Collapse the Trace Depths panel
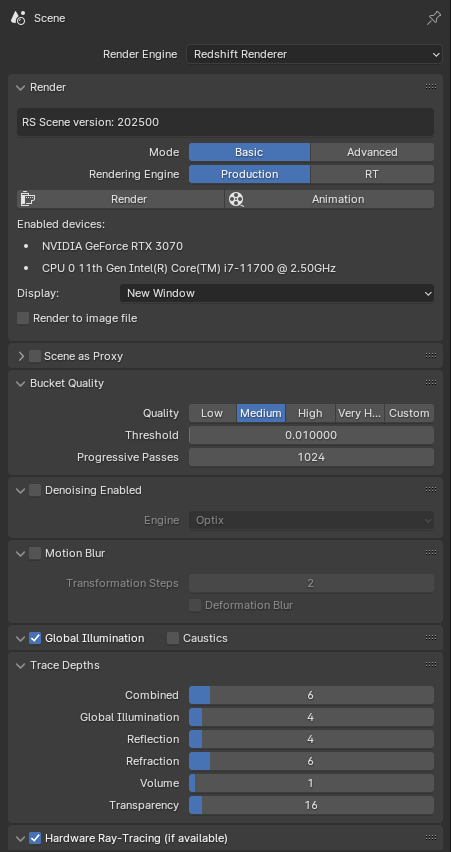 pyautogui.click(x=21, y=665)
